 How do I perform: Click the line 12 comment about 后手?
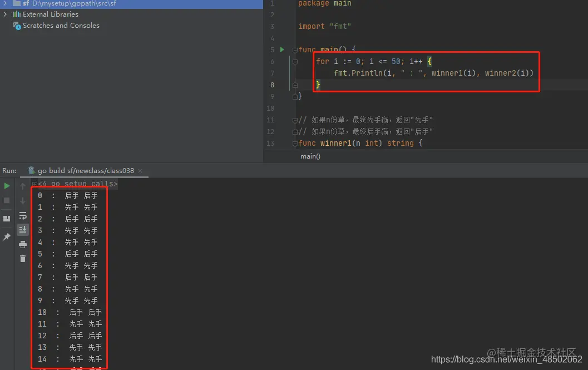click(365, 131)
